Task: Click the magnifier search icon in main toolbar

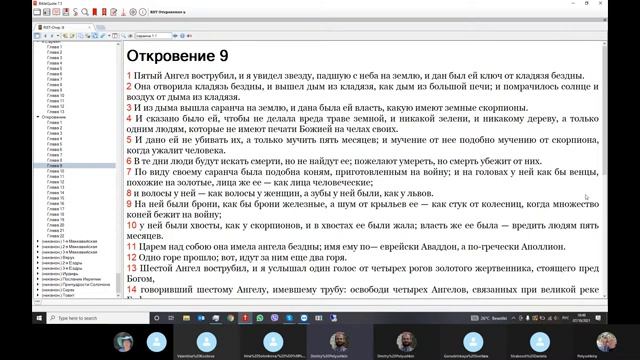Action: tap(85, 12)
